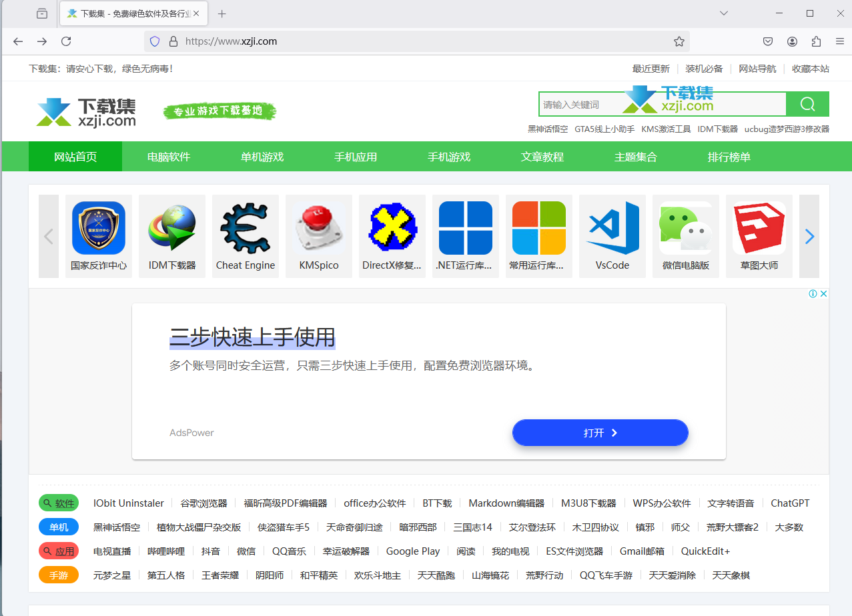This screenshot has height=616, width=852.
Task: Open the 主题集合 nav tab
Action: (x=636, y=157)
